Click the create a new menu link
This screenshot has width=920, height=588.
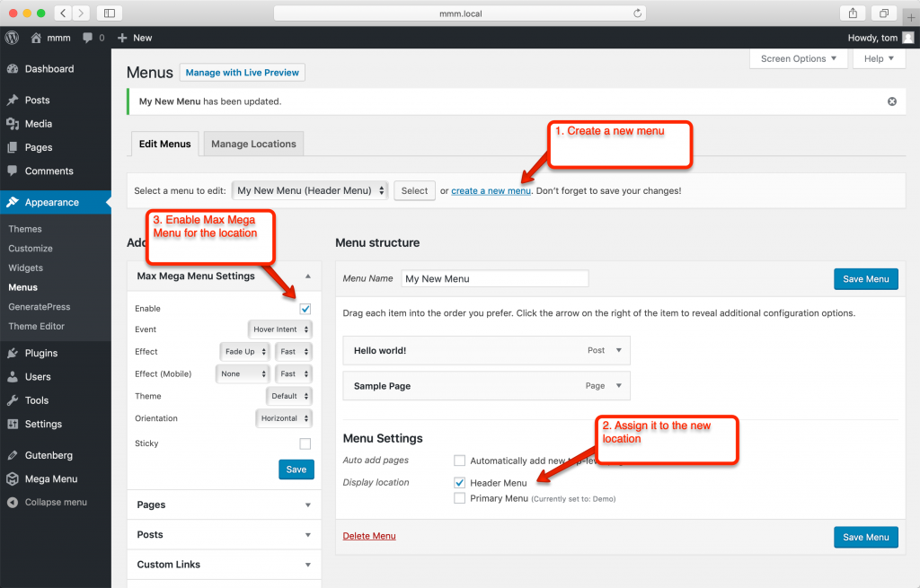pos(491,190)
